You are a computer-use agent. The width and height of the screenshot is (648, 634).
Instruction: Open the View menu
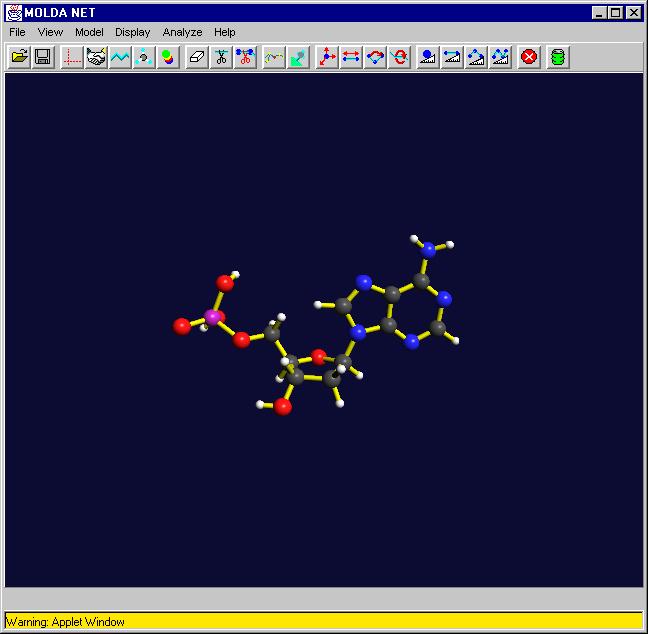coord(50,32)
